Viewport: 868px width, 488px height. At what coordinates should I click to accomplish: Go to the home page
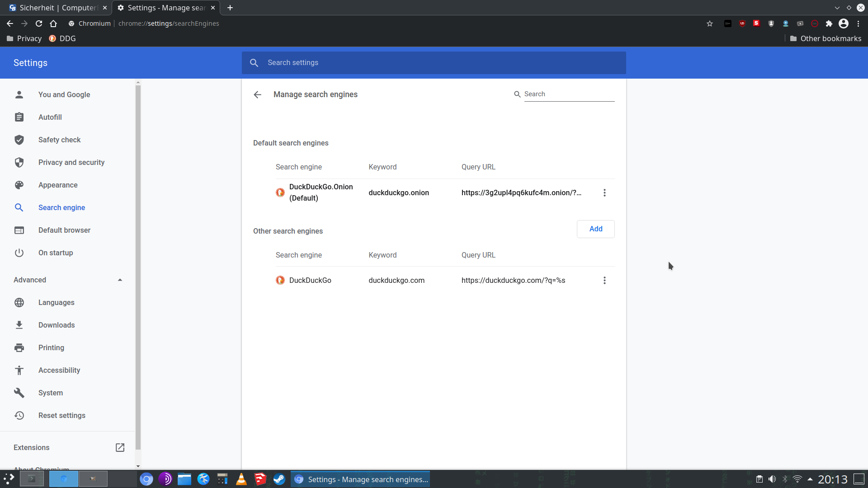click(53, 23)
